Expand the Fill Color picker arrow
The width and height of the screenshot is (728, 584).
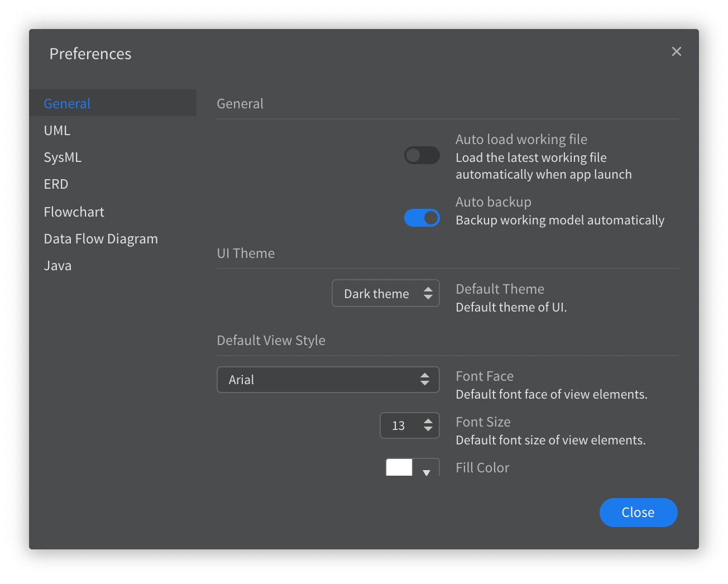427,472
